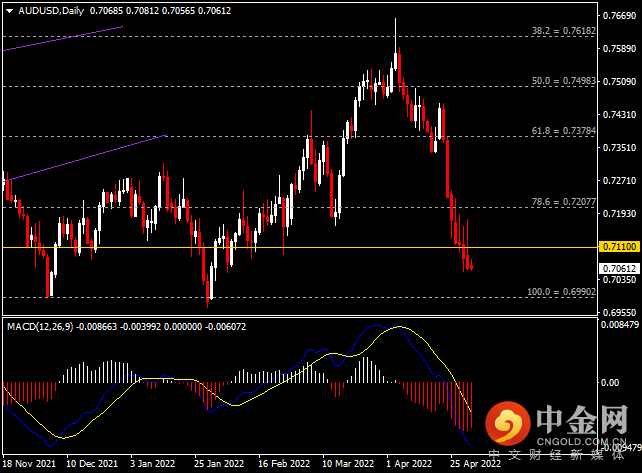Click the 0.71100 yellow price tag

(x=619, y=247)
